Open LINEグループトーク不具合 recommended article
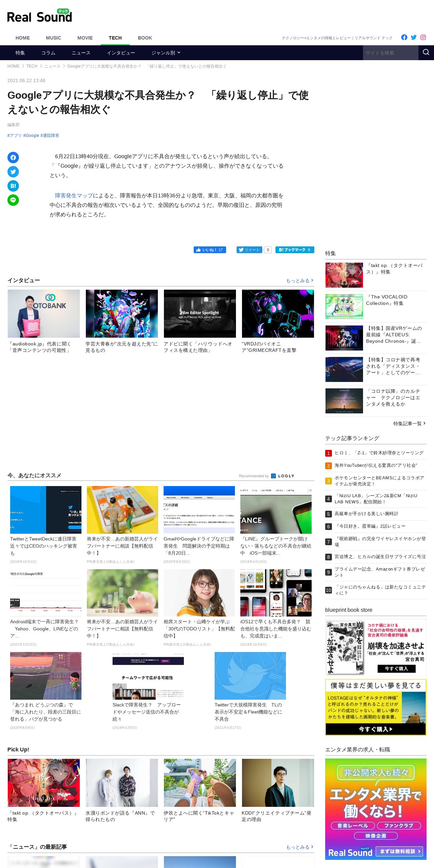 tap(276, 525)
